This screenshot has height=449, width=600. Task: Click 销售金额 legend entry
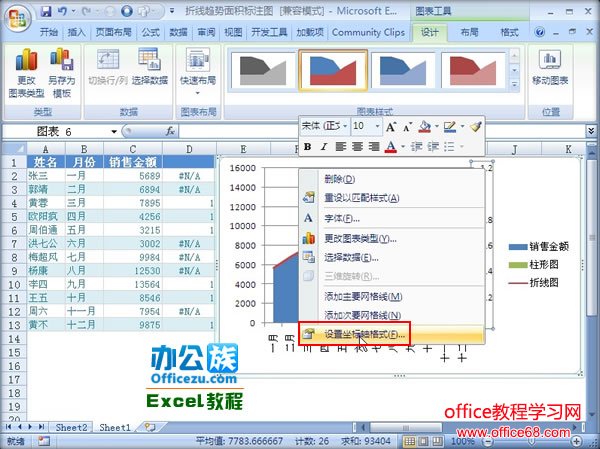pyautogui.click(x=538, y=247)
